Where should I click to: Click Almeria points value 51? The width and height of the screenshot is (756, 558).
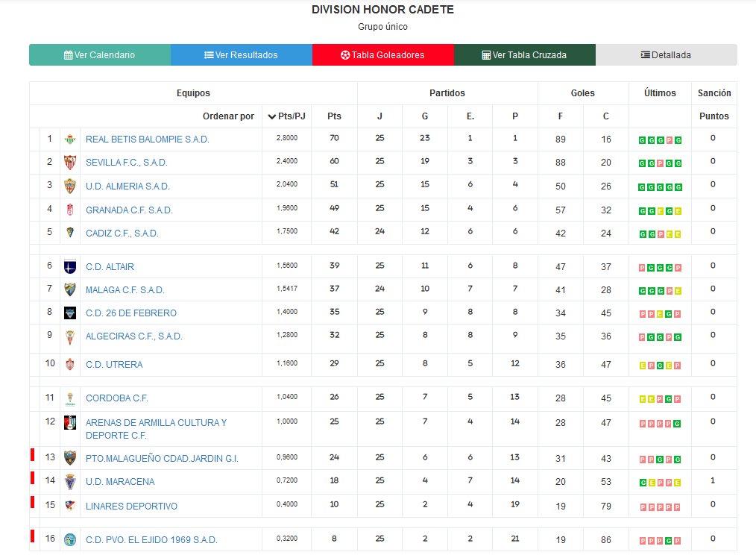334,184
